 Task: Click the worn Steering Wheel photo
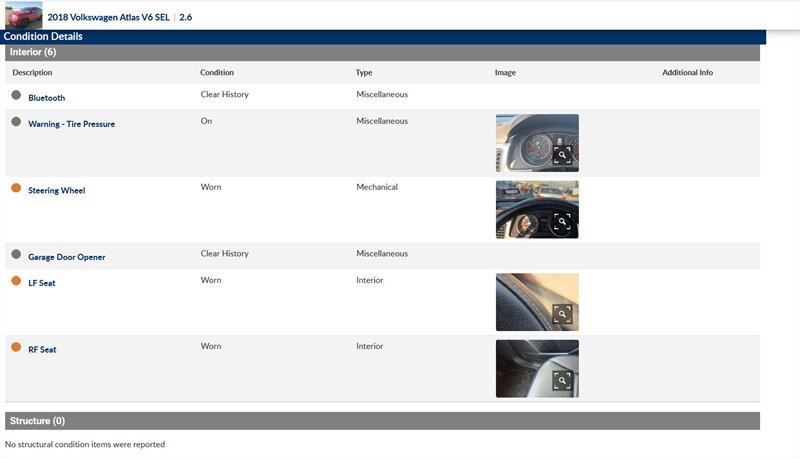(537, 210)
